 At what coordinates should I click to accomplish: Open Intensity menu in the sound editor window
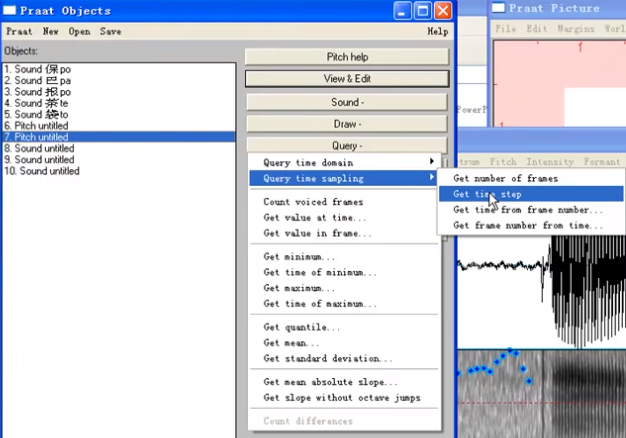point(550,162)
